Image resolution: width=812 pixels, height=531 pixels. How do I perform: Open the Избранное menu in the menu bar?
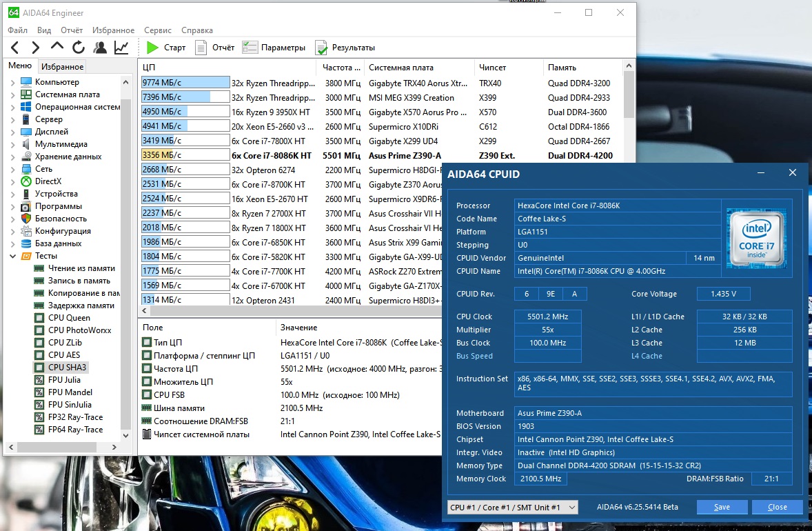114,30
